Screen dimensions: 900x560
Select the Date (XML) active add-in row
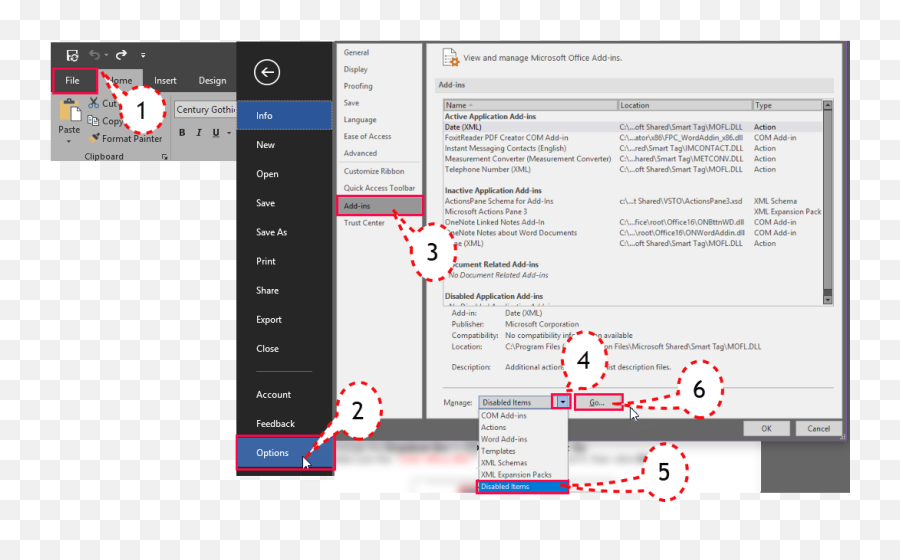[633, 127]
